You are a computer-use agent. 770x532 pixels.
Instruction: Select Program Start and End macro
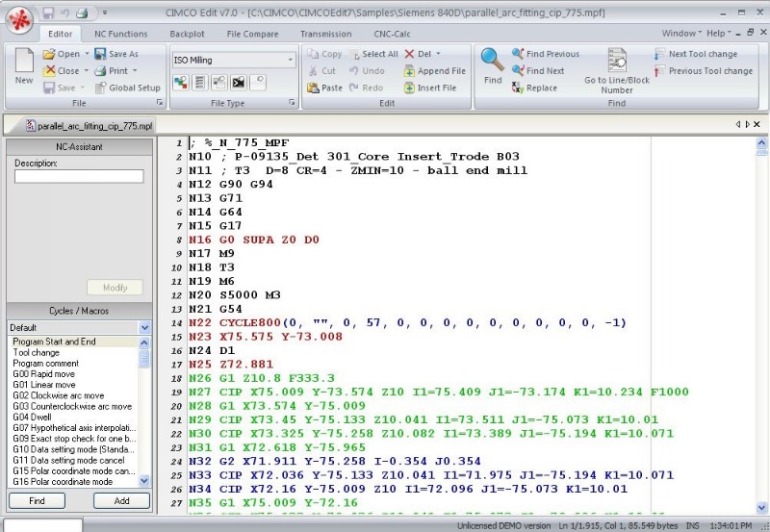(x=75, y=342)
